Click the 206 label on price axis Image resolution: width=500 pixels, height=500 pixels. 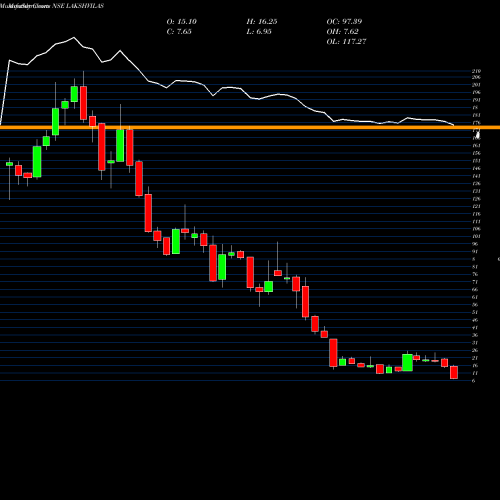pyautogui.click(x=476, y=77)
